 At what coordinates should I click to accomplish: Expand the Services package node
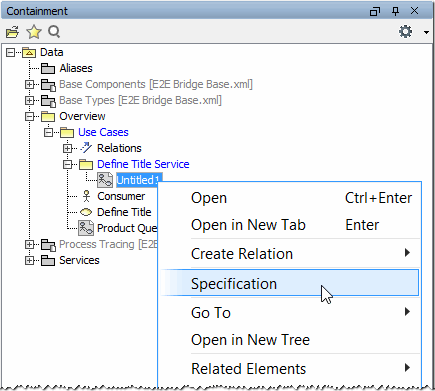(x=29, y=260)
